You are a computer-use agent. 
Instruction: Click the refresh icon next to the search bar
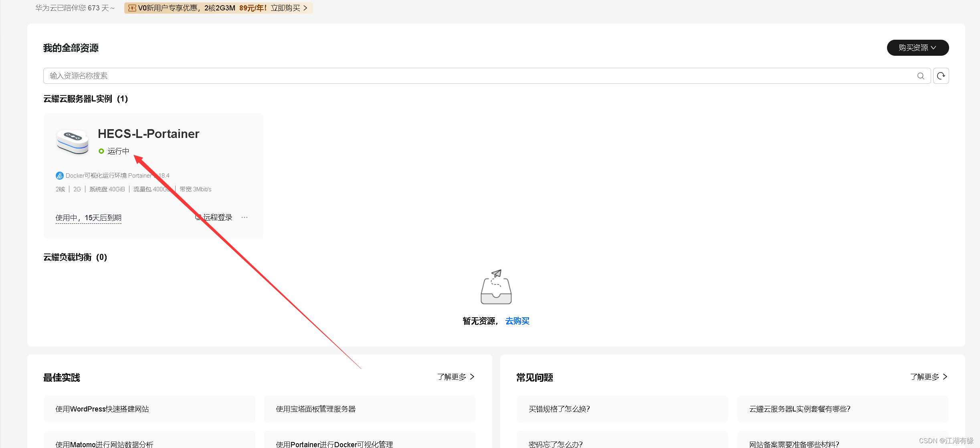coord(941,75)
